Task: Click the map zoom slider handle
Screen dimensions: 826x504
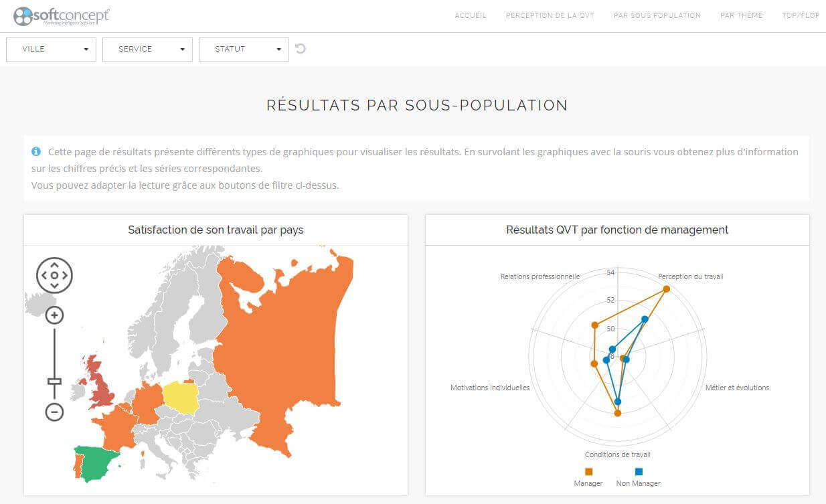Action: click(x=54, y=381)
